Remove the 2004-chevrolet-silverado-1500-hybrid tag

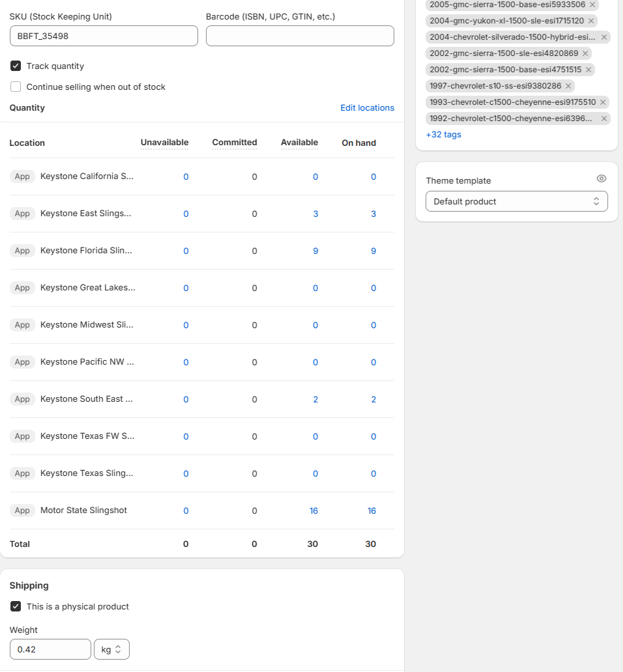[603, 37]
